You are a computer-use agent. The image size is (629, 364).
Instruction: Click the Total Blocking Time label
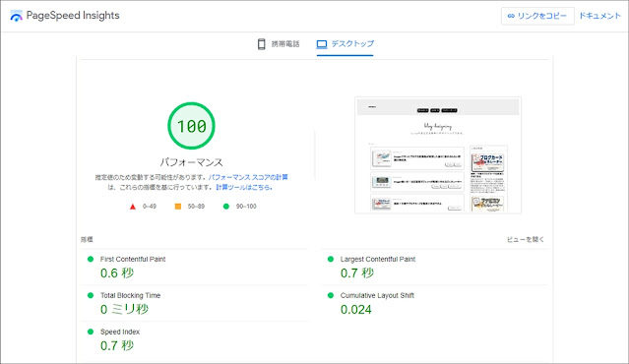(130, 295)
